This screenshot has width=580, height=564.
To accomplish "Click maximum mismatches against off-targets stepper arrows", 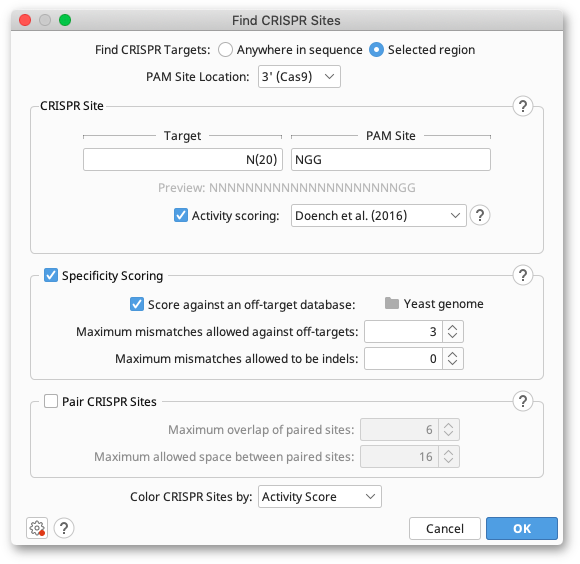I will click(x=452, y=331).
